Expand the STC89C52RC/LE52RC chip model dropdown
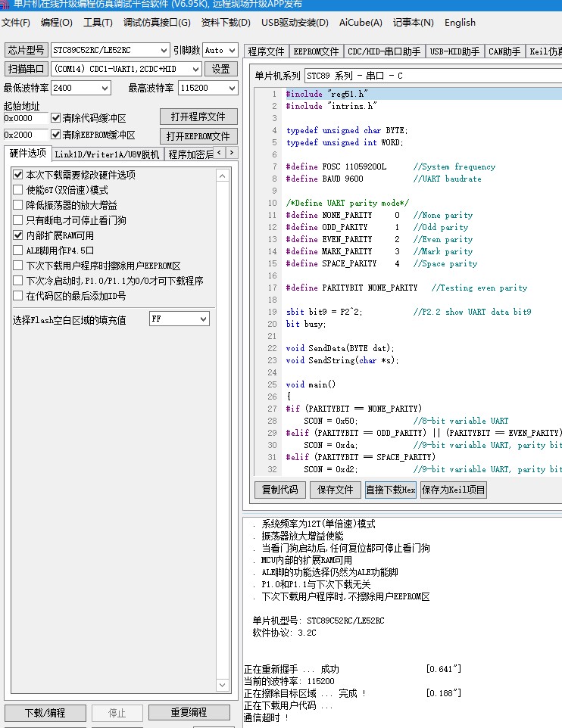 click(x=164, y=50)
